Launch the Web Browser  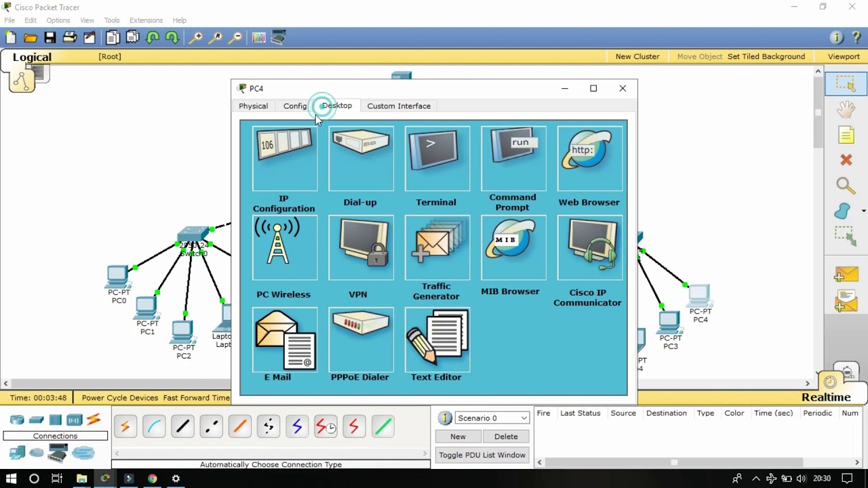point(589,159)
